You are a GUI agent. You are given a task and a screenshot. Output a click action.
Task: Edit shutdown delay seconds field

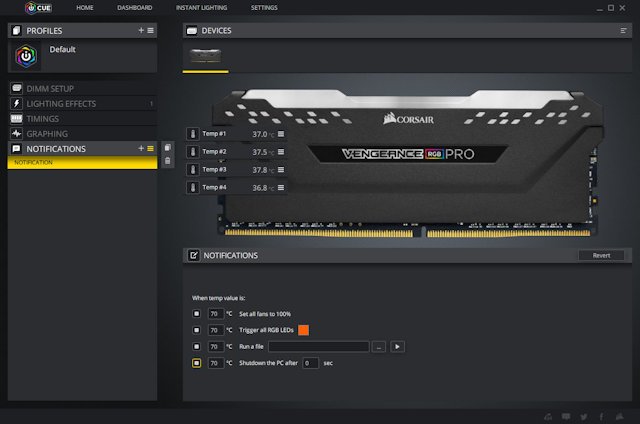[310, 363]
